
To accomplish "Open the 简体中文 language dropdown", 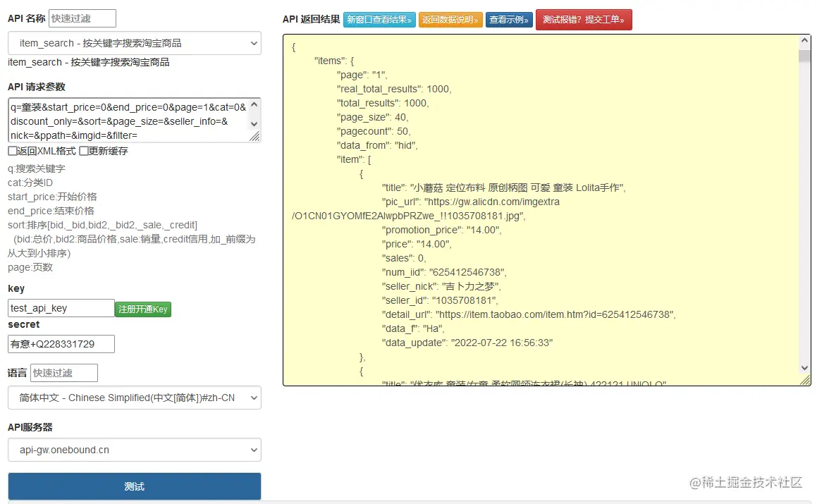I will (x=135, y=398).
